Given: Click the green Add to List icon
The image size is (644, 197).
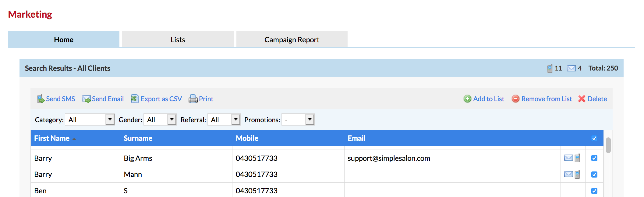Looking at the screenshot, I should pos(467,99).
